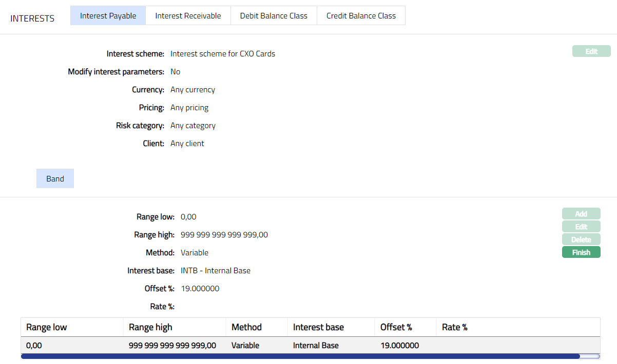
Task: Sort by the Range low column header
Action: pyautogui.click(x=47, y=327)
